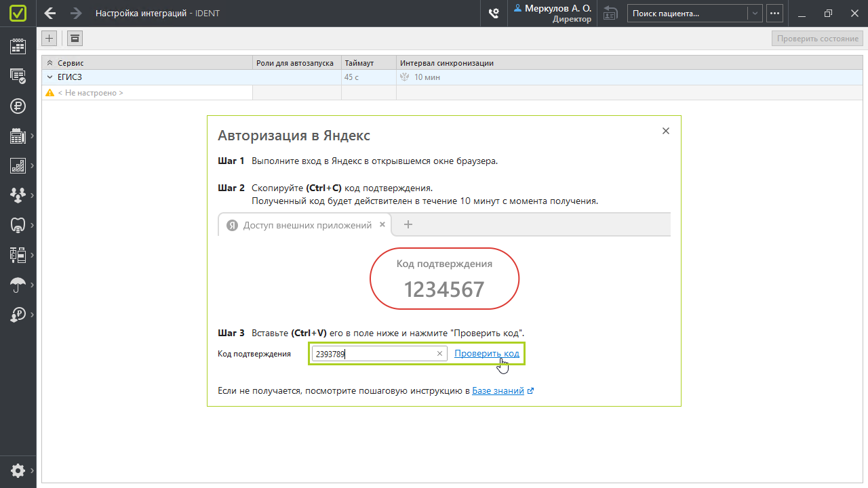Select the 'ЕГИСЗ' row text
Image resolution: width=868 pixels, height=488 pixels.
click(x=70, y=77)
